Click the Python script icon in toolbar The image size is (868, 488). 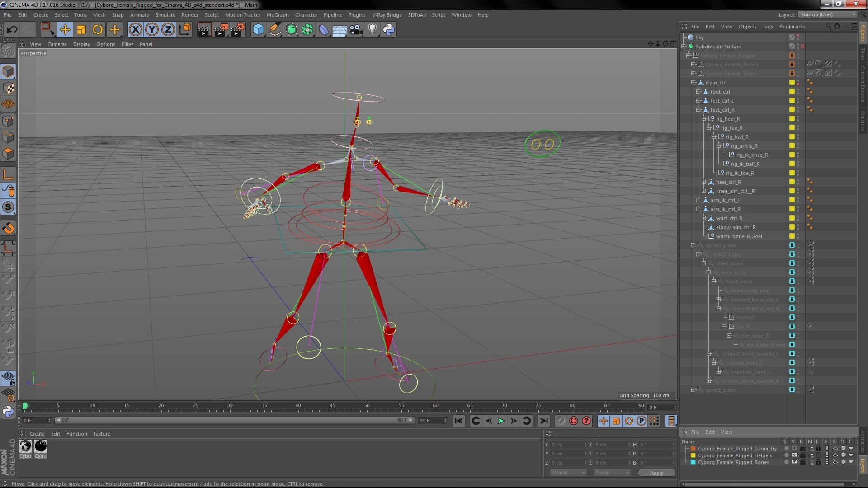tap(389, 30)
